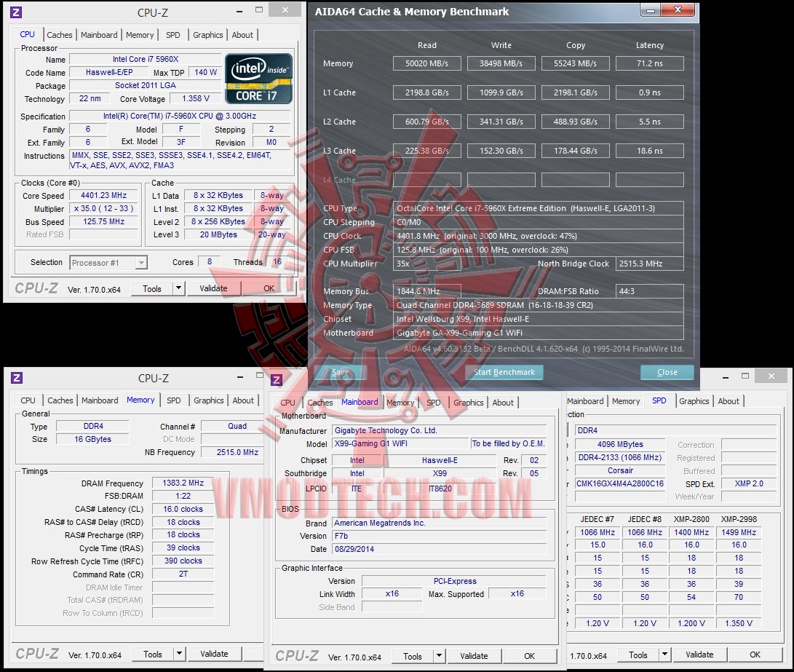The image size is (794, 672).
Task: Click Tools button in top-left CPU-Z window
Action: (x=152, y=288)
